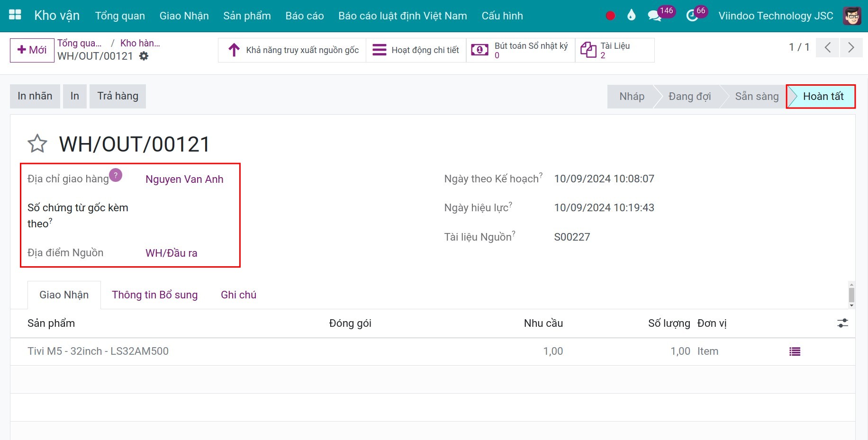
Task: Open the Giao Nhận menu
Action: (x=184, y=16)
